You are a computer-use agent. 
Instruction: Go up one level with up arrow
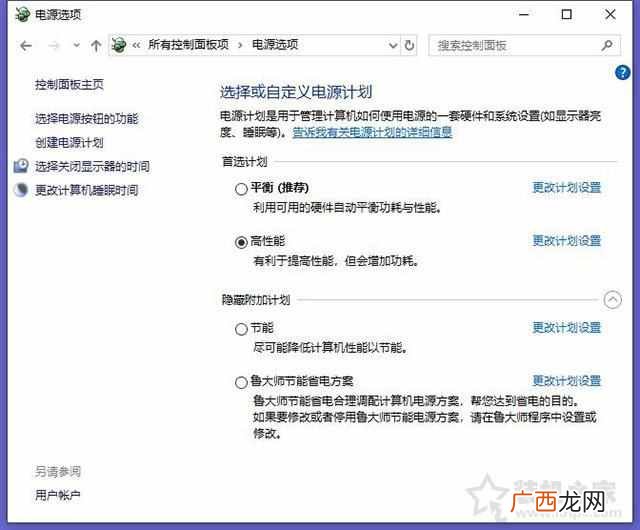(x=96, y=45)
